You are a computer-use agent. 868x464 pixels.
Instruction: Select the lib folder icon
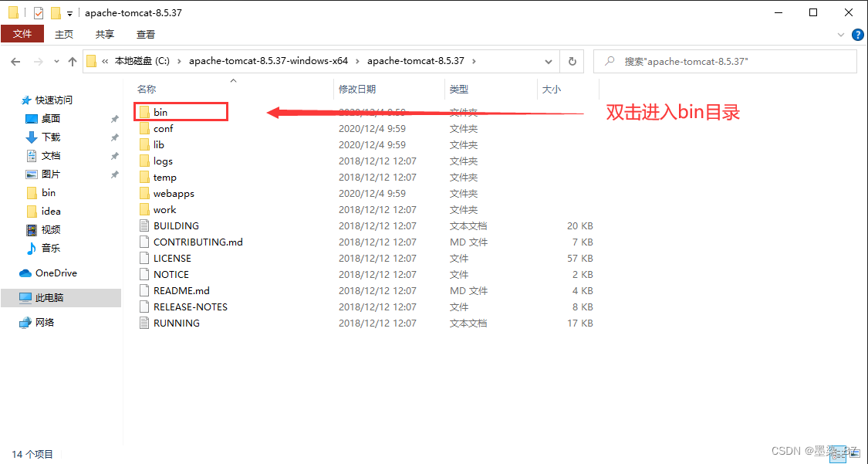(x=144, y=144)
